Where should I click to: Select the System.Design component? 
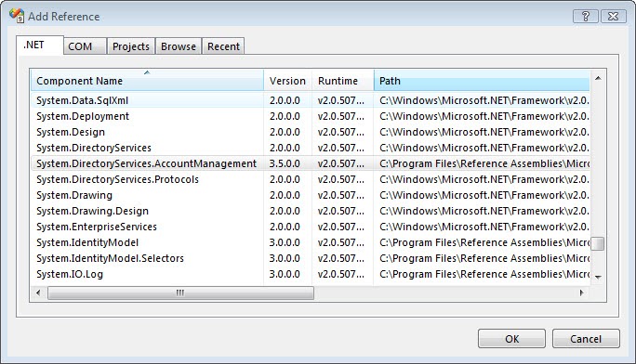(311, 132)
